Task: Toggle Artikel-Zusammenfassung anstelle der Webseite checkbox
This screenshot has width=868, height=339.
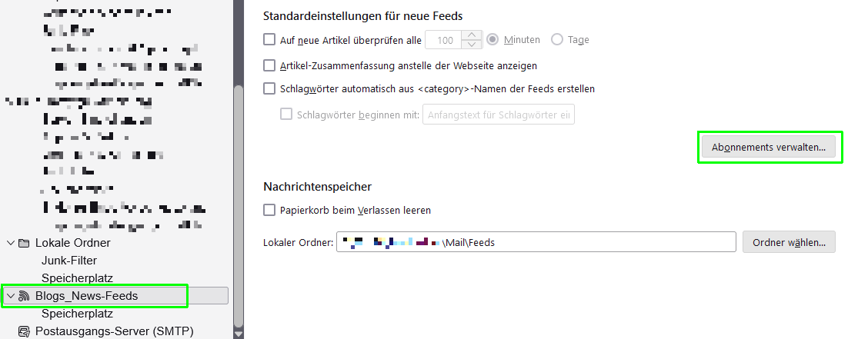Action: click(x=269, y=65)
